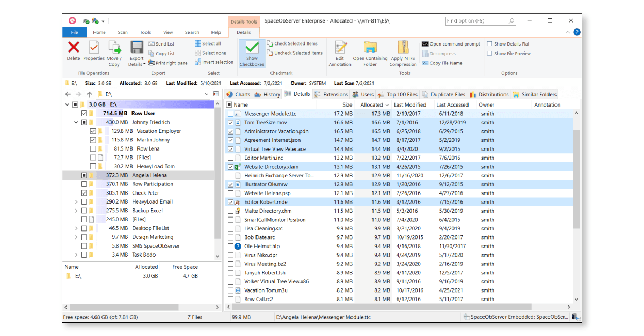Sort by the Allocated column header

pos(372,105)
